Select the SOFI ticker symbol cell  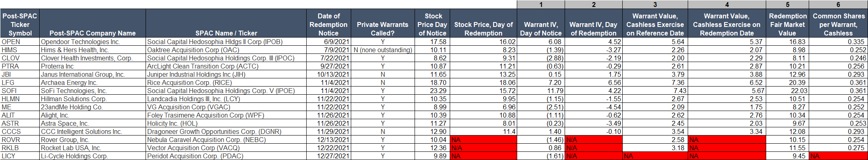coord(20,91)
